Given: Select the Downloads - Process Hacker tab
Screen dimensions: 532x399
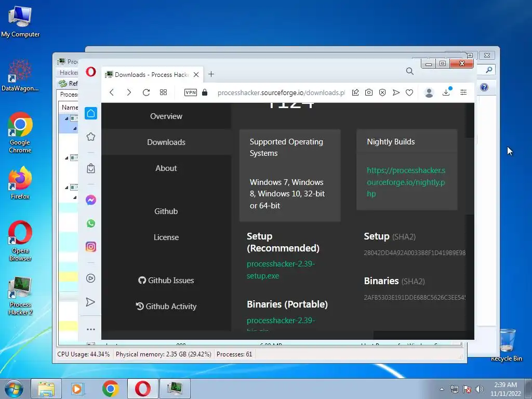Looking at the screenshot, I should [152, 75].
